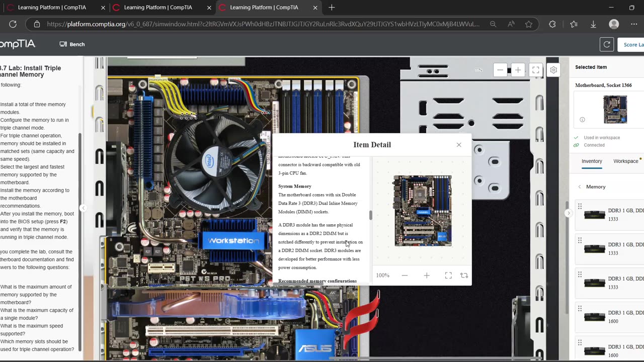Click the System Memory heading text
Screen dimensions: 644x362
pyautogui.click(x=295, y=186)
